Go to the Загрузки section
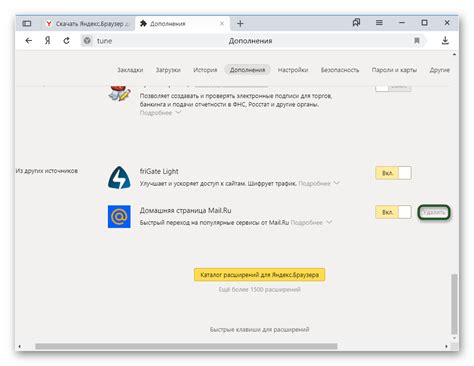The height and width of the screenshot is (366, 474). pos(168,70)
